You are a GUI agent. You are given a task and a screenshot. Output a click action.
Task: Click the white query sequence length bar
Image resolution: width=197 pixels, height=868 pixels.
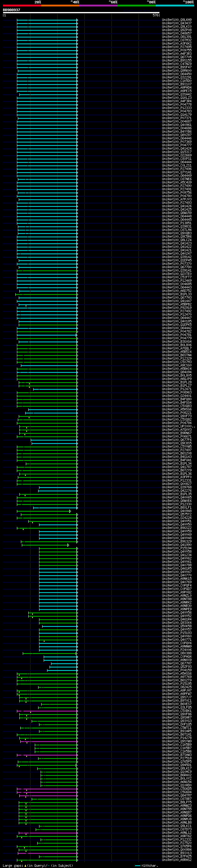point(81,13)
